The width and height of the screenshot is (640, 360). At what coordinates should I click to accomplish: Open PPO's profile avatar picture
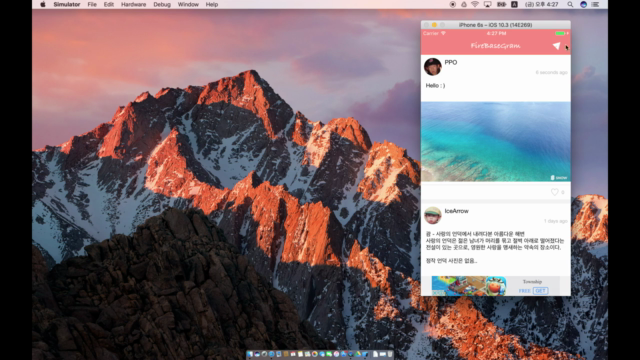pyautogui.click(x=433, y=67)
